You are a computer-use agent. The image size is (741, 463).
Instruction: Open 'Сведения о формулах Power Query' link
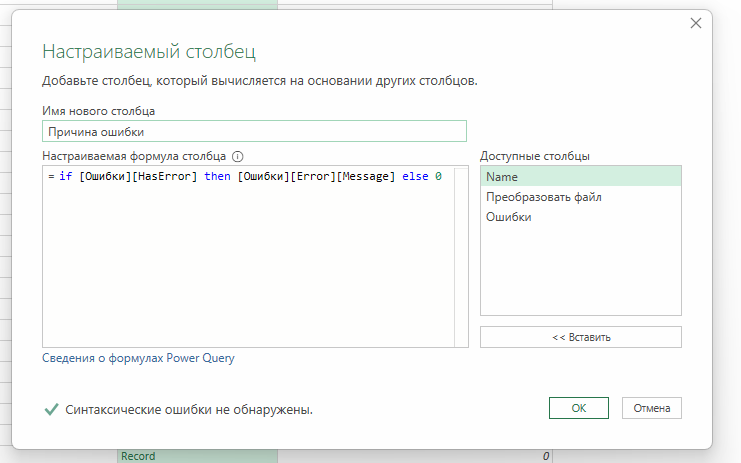[x=138, y=358]
